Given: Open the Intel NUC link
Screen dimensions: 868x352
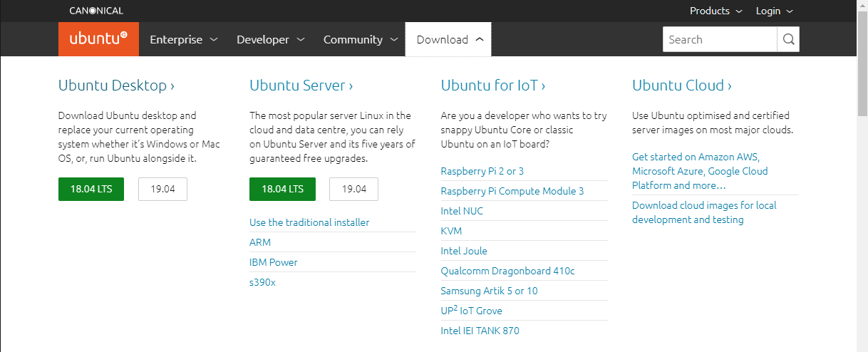Looking at the screenshot, I should (x=462, y=211).
